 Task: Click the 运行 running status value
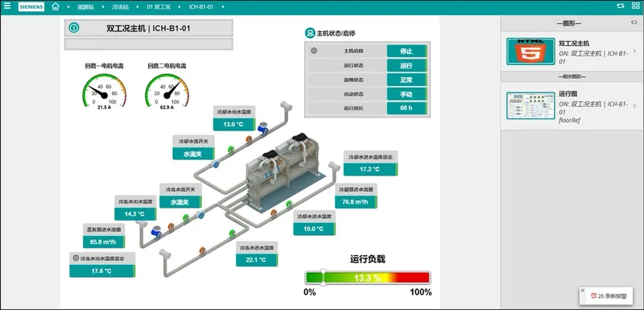coord(407,66)
